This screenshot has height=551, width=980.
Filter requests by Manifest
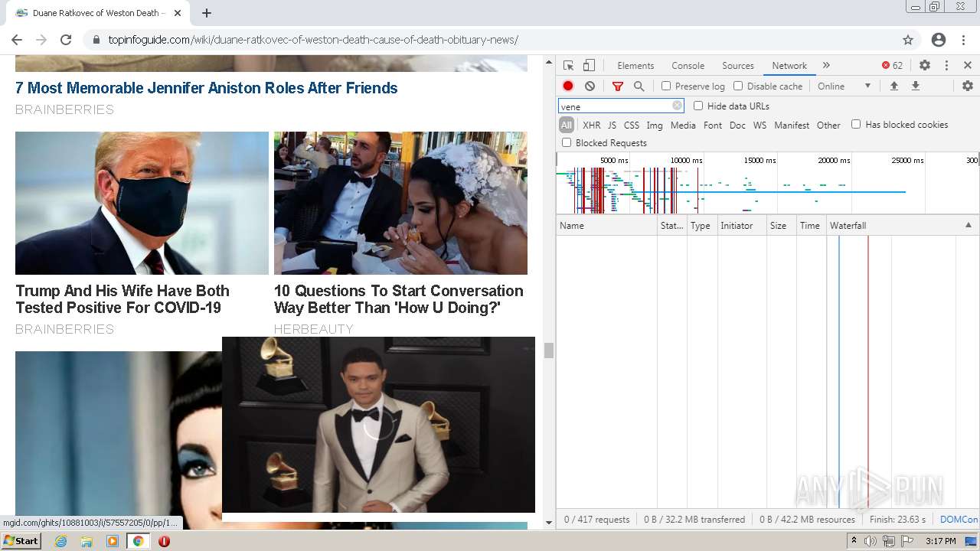(792, 126)
